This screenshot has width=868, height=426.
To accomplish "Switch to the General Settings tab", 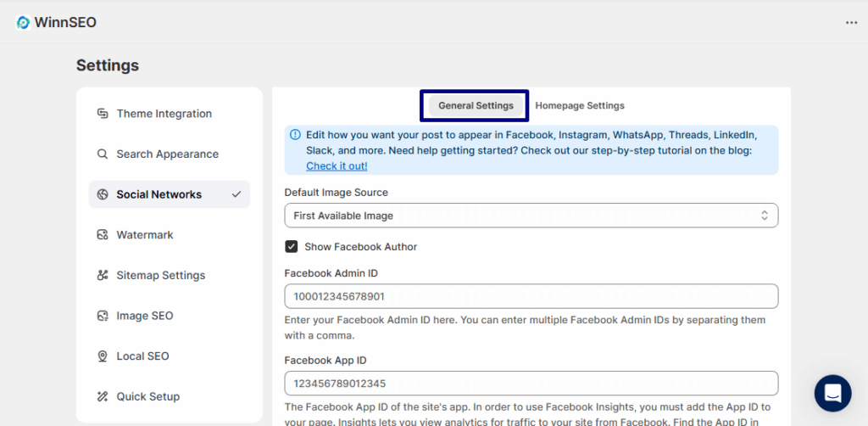I will [476, 105].
